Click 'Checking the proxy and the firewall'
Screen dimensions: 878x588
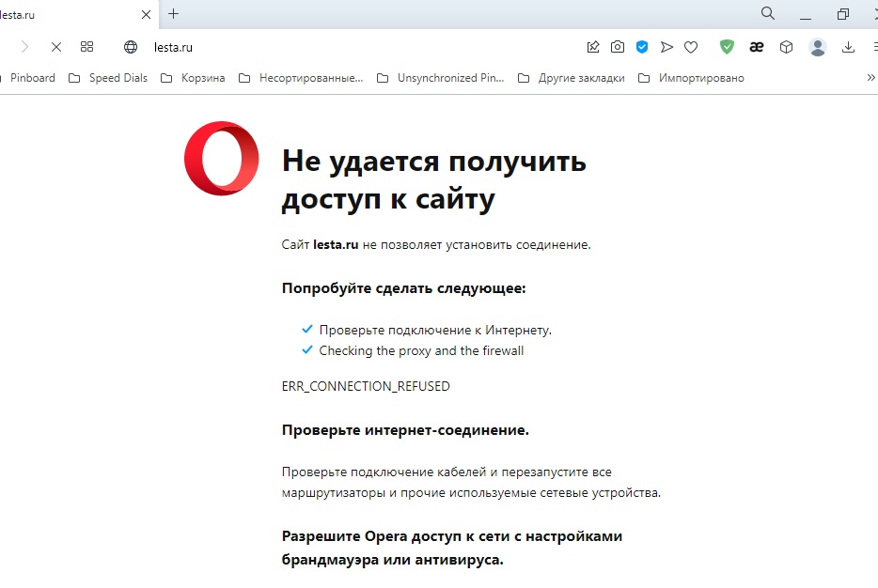(421, 350)
